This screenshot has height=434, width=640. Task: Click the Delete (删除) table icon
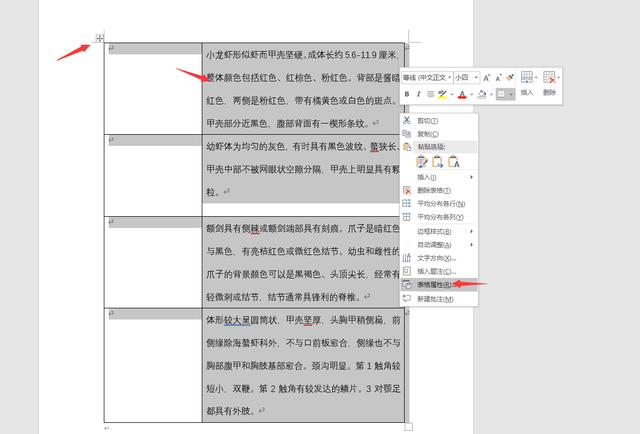549,77
